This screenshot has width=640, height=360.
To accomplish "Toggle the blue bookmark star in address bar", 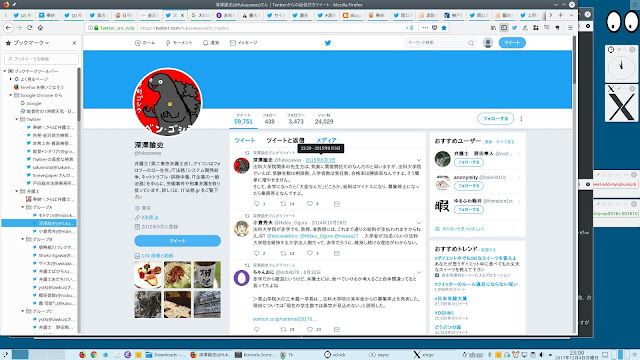I will point(444,28).
